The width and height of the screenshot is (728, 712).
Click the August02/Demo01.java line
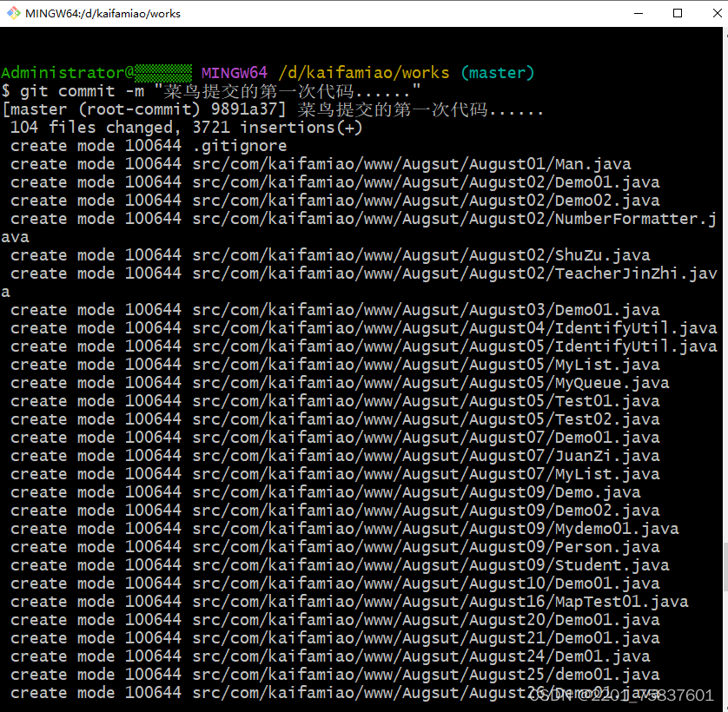point(334,182)
